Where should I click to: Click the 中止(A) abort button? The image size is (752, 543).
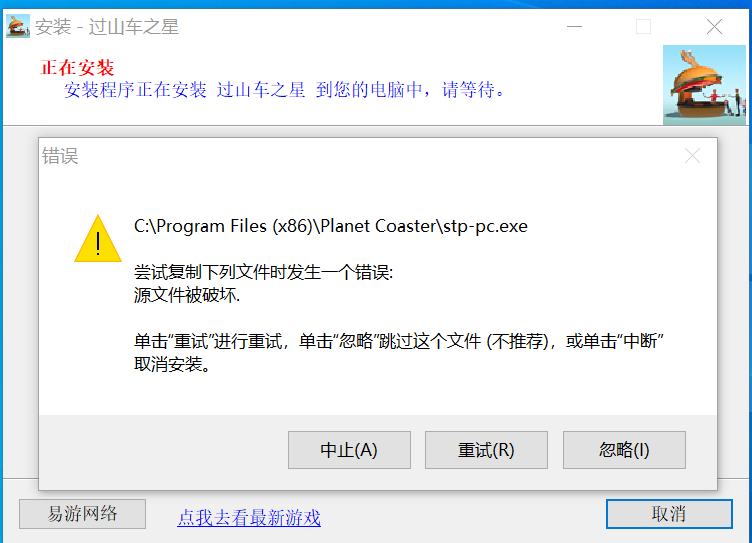[x=349, y=449]
